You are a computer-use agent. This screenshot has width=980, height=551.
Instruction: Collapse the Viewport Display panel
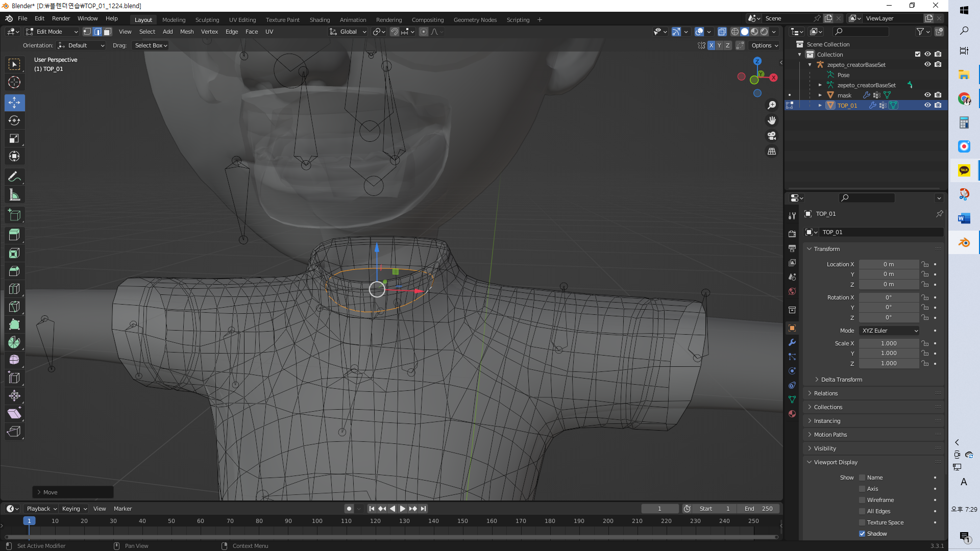835,462
